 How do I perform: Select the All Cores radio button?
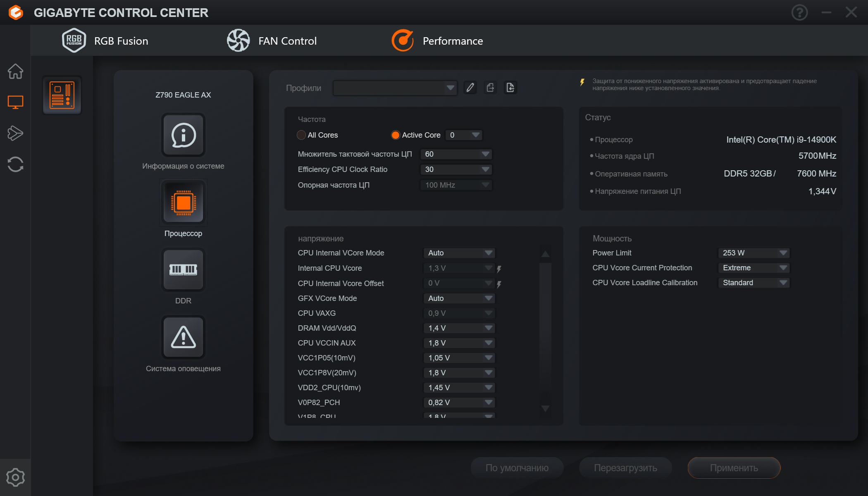pyautogui.click(x=301, y=135)
